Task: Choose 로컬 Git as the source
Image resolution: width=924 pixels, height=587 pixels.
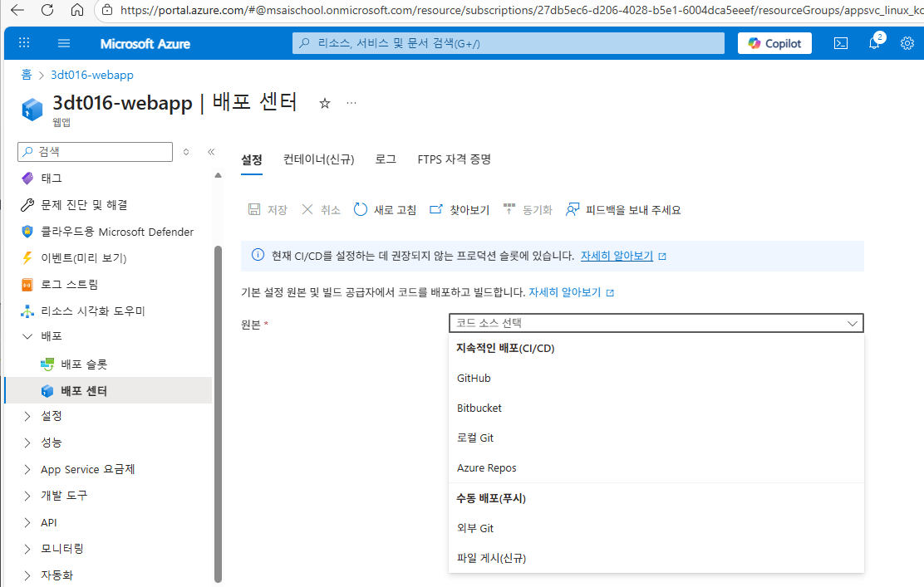Action: [656, 438]
